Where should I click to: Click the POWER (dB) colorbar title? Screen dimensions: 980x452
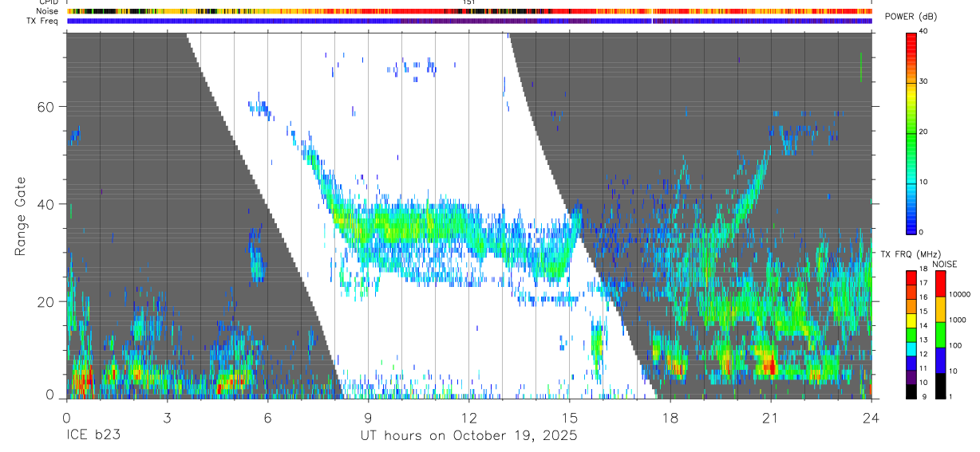(x=911, y=17)
